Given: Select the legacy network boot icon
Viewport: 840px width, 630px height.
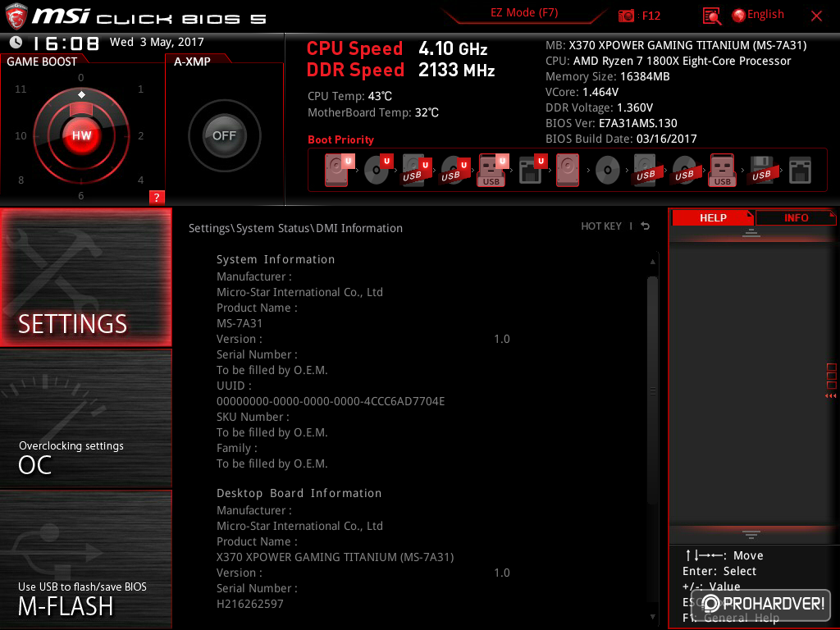Looking at the screenshot, I should pos(800,171).
